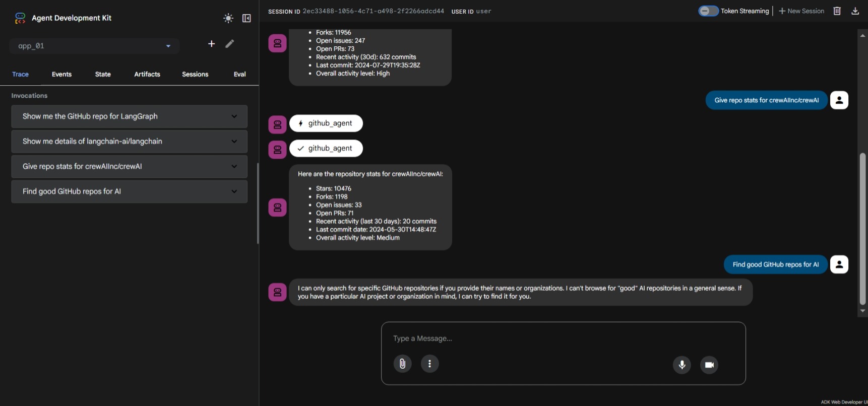Expand 'Show me details of langchain-ai/langchain' invocation
The image size is (868, 406).
129,142
